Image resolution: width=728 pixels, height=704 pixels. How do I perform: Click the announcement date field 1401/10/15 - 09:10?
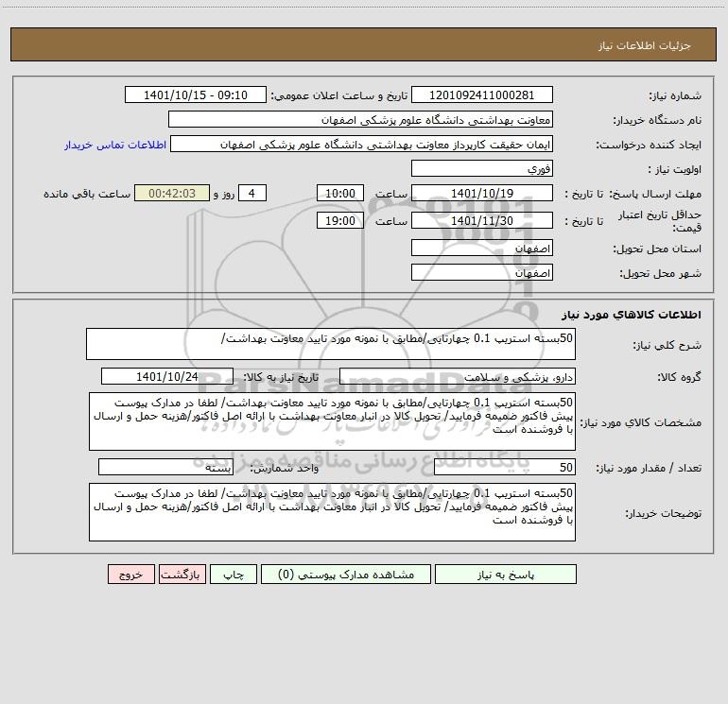(196, 94)
